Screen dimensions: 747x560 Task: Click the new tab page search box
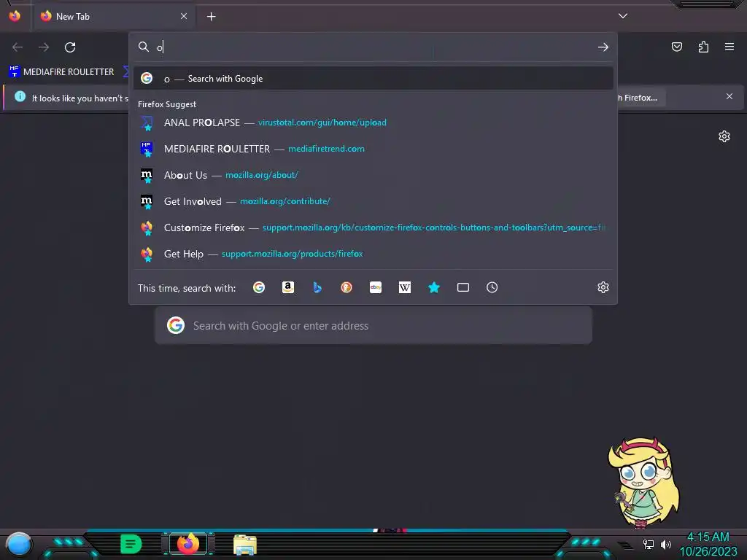pos(373,326)
